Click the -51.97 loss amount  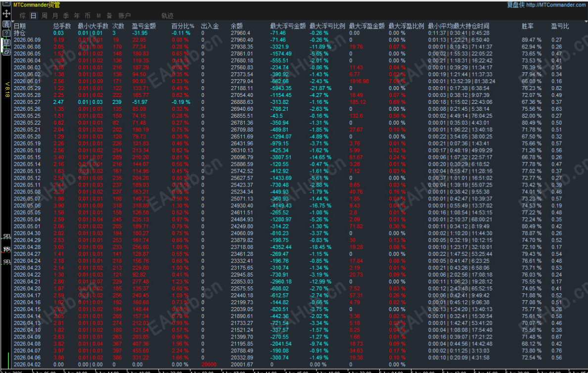click(139, 102)
